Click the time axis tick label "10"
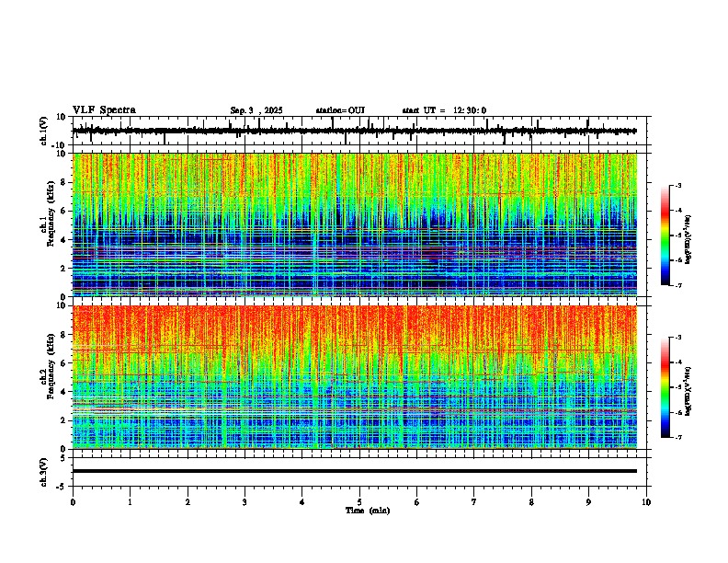The width and height of the screenshot is (728, 563). [x=646, y=502]
